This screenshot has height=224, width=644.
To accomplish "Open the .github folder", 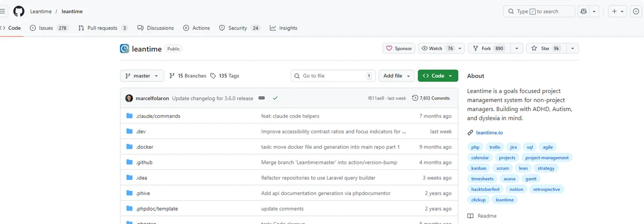I will (x=144, y=162).
